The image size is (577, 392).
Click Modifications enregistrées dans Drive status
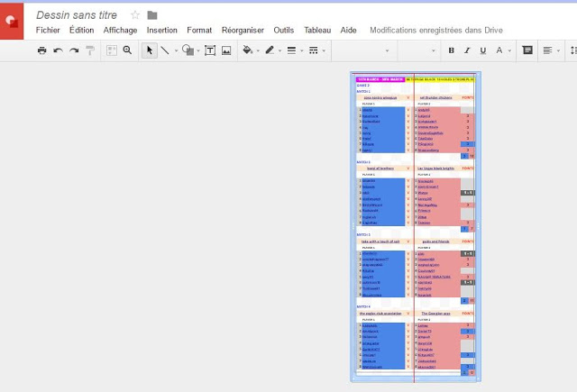[x=436, y=30]
